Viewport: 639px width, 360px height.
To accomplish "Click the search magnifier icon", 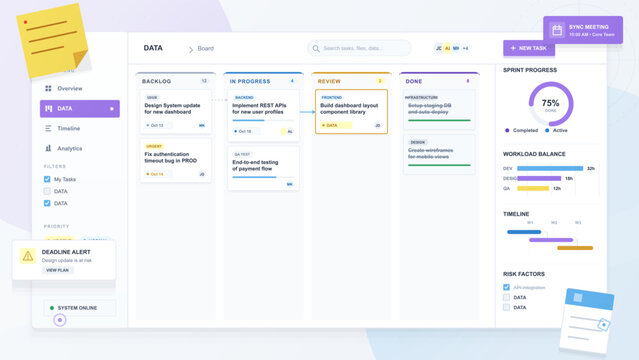I will tap(316, 49).
